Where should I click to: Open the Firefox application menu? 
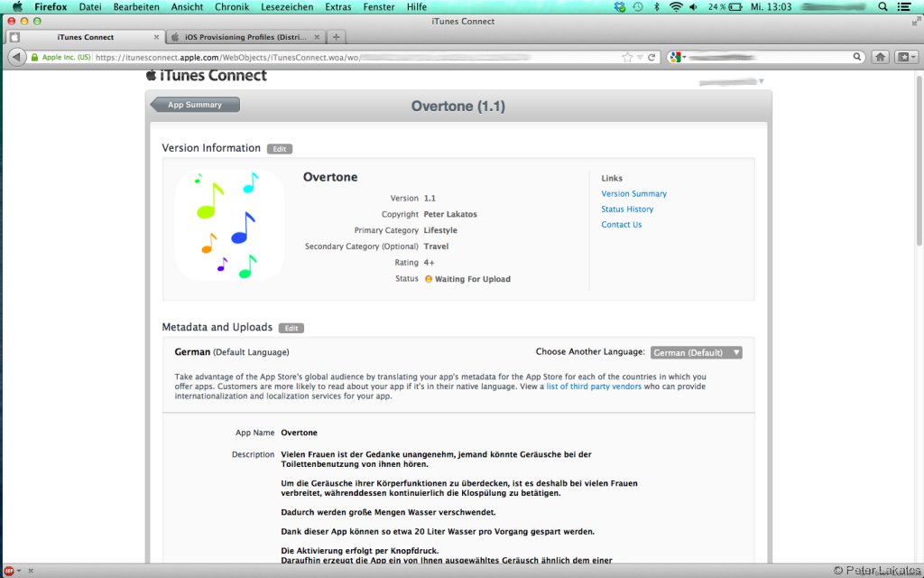click(x=51, y=7)
